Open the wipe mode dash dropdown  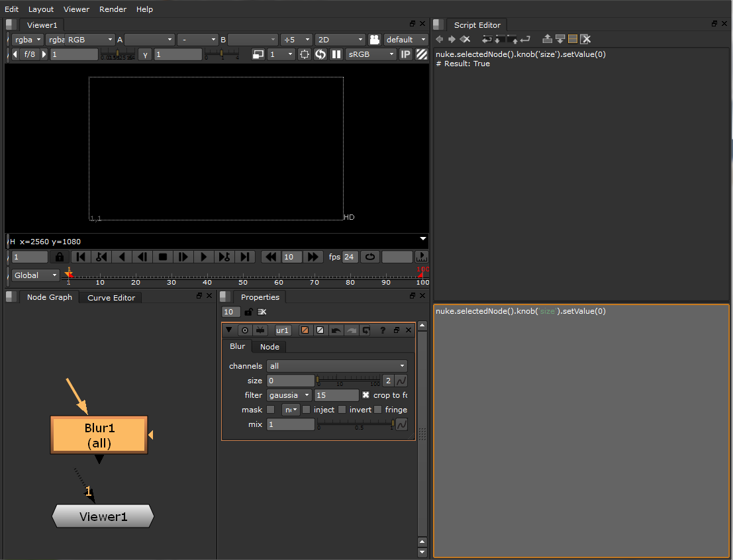199,40
